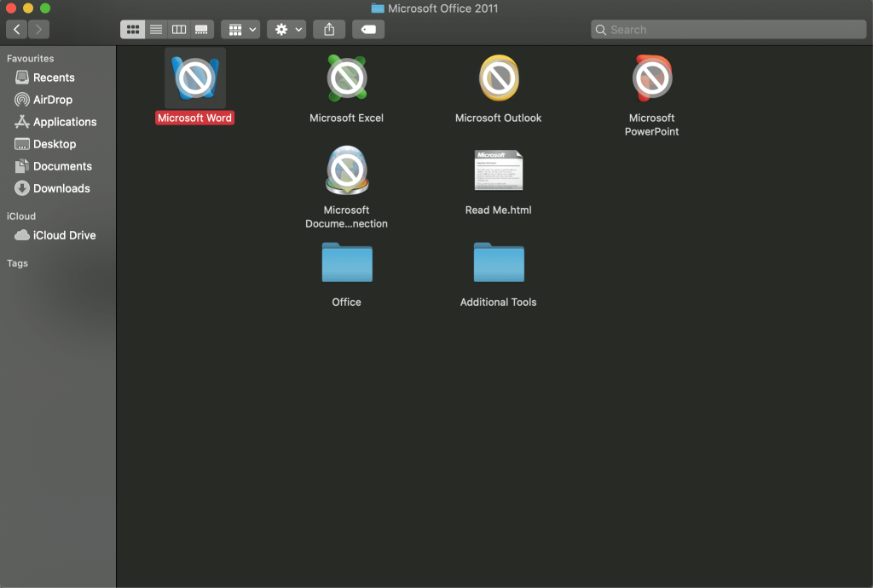Click the Favourites sidebar heading
Image resolution: width=873 pixels, height=588 pixels.
pos(30,59)
